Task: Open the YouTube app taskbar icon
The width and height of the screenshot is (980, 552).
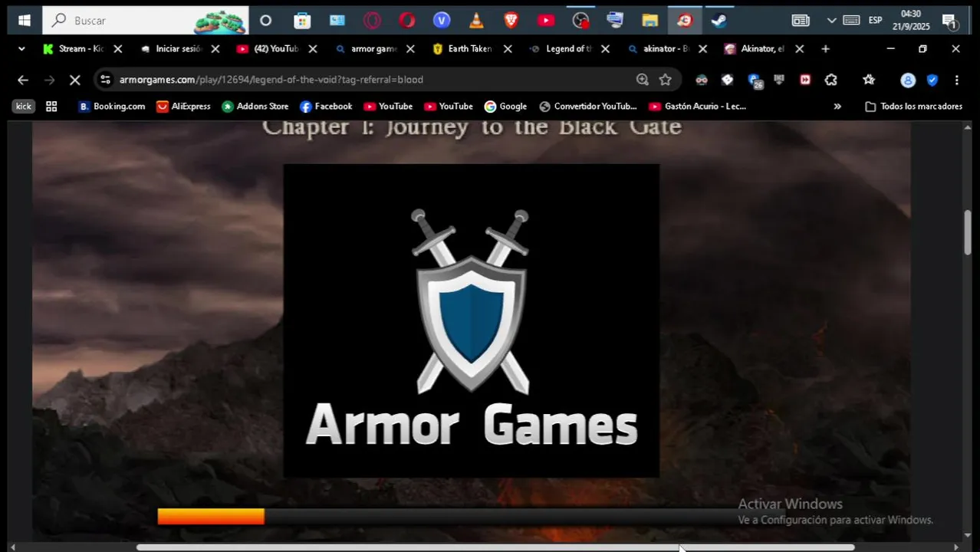Action: [546, 21]
